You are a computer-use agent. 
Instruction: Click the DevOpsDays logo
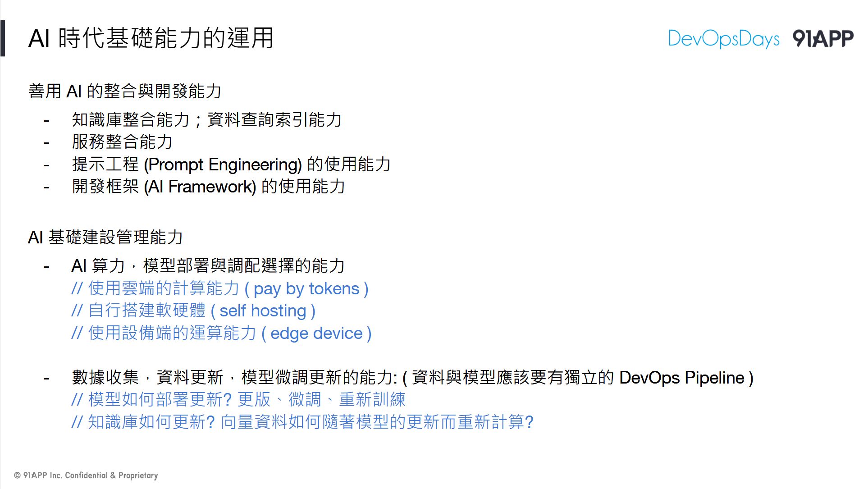pyautogui.click(x=723, y=39)
